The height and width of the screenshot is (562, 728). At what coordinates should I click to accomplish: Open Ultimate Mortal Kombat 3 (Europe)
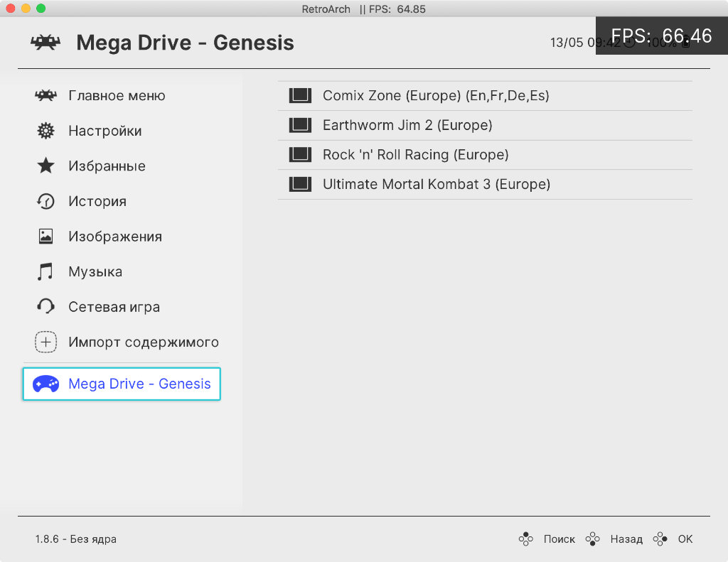(437, 184)
